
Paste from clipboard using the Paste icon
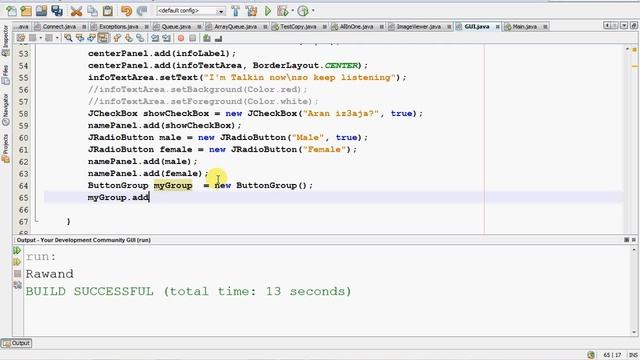pos(108,11)
